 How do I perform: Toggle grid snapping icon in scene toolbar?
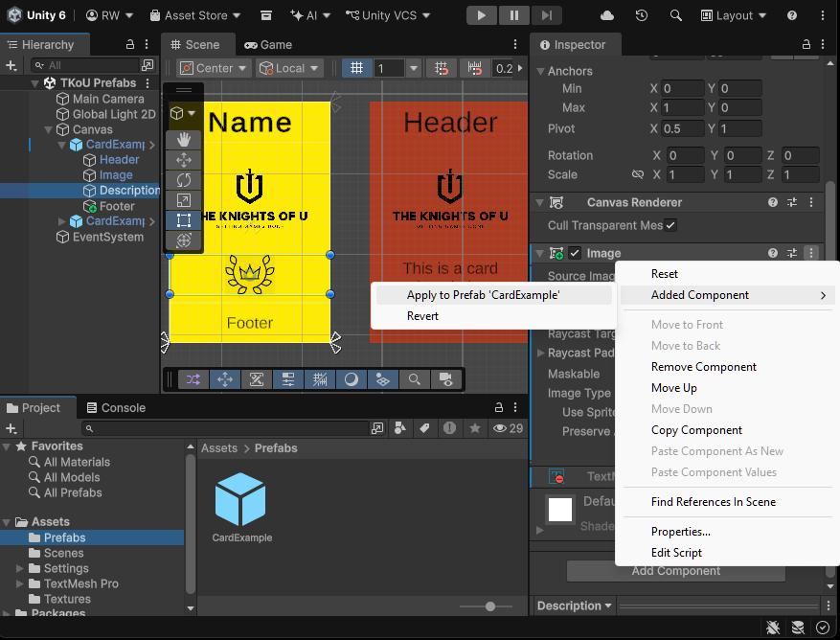tap(441, 68)
